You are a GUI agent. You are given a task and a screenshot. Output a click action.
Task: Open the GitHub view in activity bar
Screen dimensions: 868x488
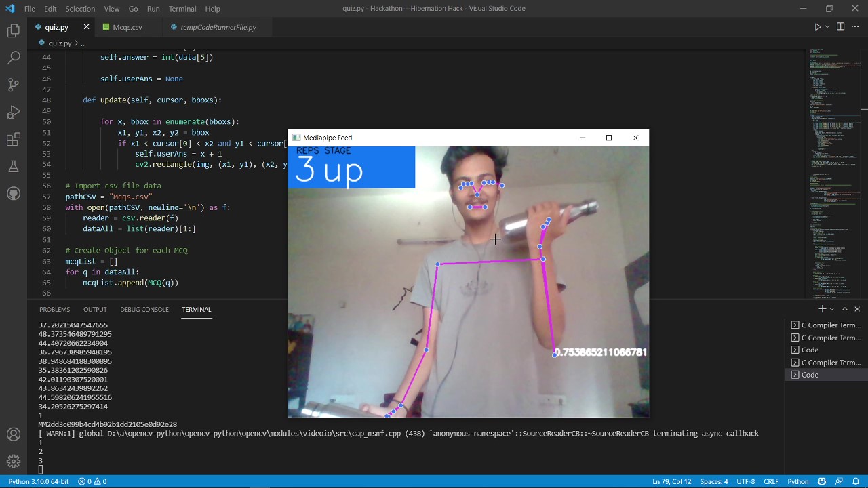coord(14,193)
